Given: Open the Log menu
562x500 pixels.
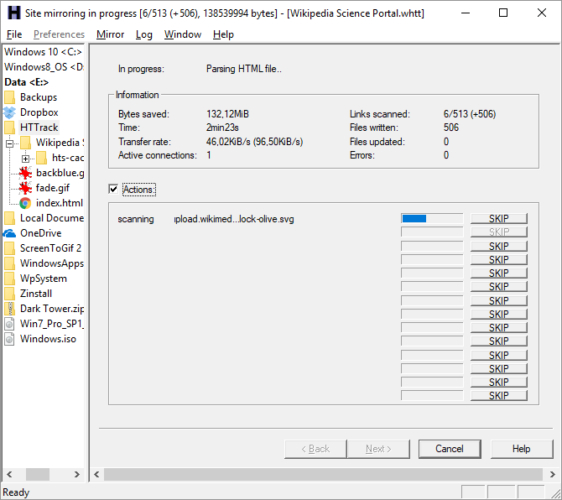Looking at the screenshot, I should tap(144, 34).
